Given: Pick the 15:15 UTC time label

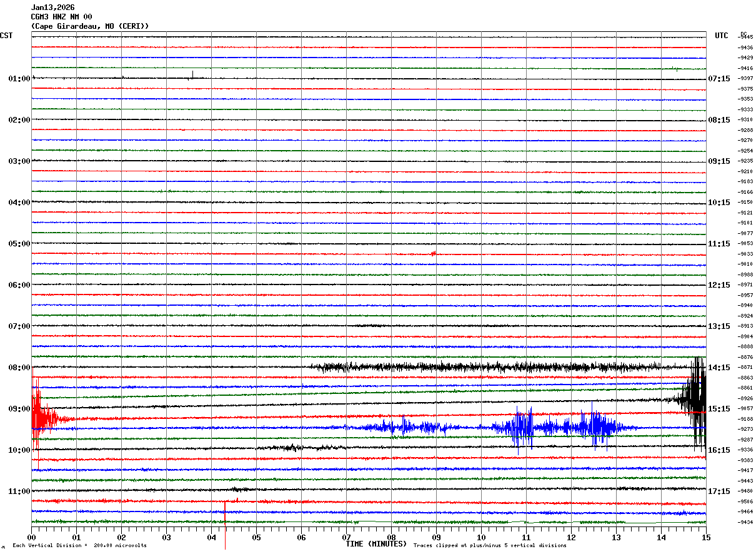Looking at the screenshot, I should 719,409.
